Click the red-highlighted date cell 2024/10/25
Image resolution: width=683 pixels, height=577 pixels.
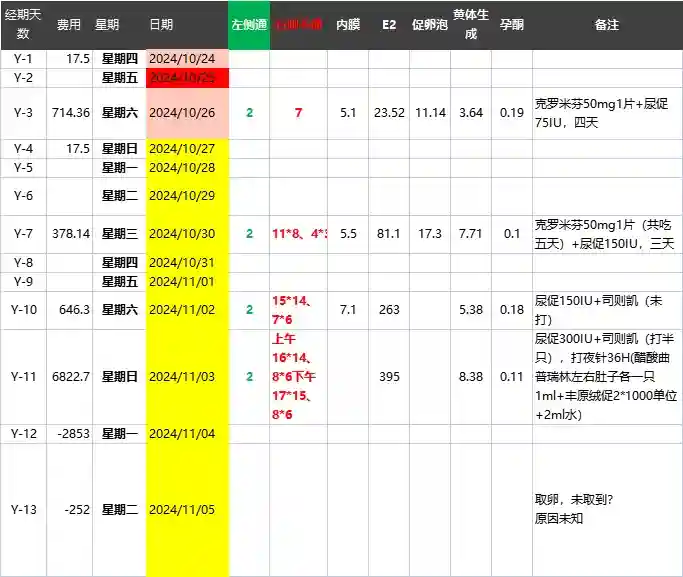[x=187, y=78]
